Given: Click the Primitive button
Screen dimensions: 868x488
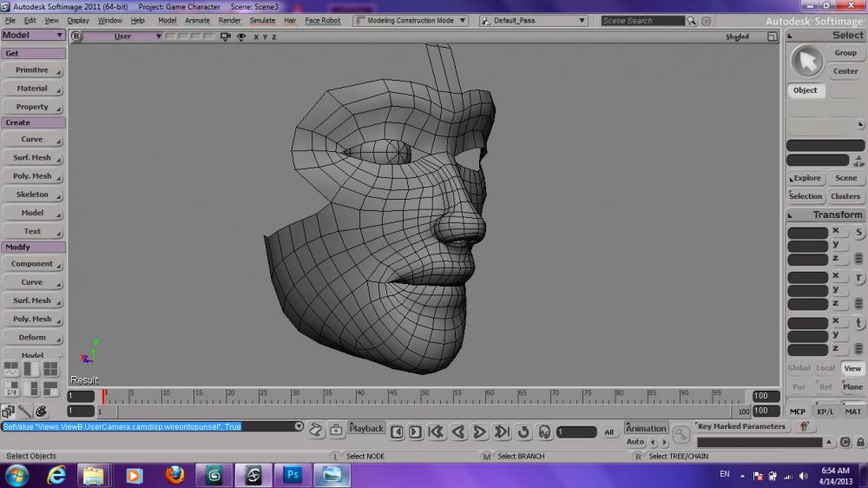Looking at the screenshot, I should (x=32, y=69).
